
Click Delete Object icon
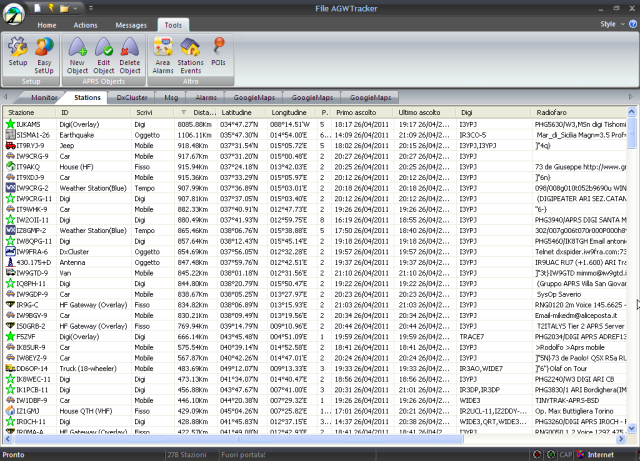pos(130,56)
